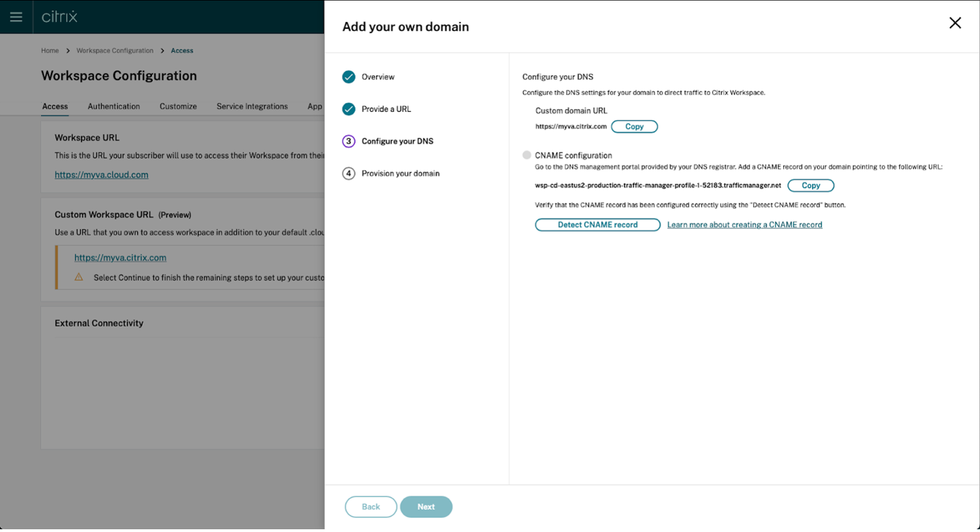The width and height of the screenshot is (980, 532).
Task: Click the Access breadcrumb
Action: tap(182, 51)
